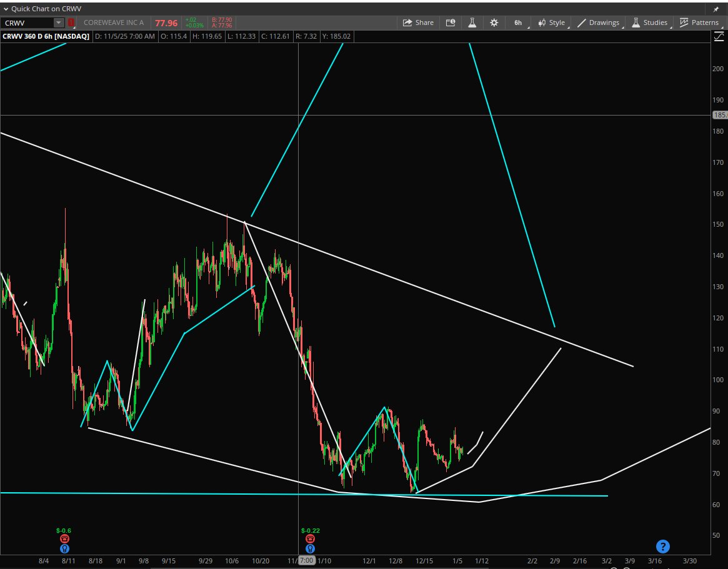Click the L: 112.33 low value
Screen dimensions: 728x569
(241, 36)
